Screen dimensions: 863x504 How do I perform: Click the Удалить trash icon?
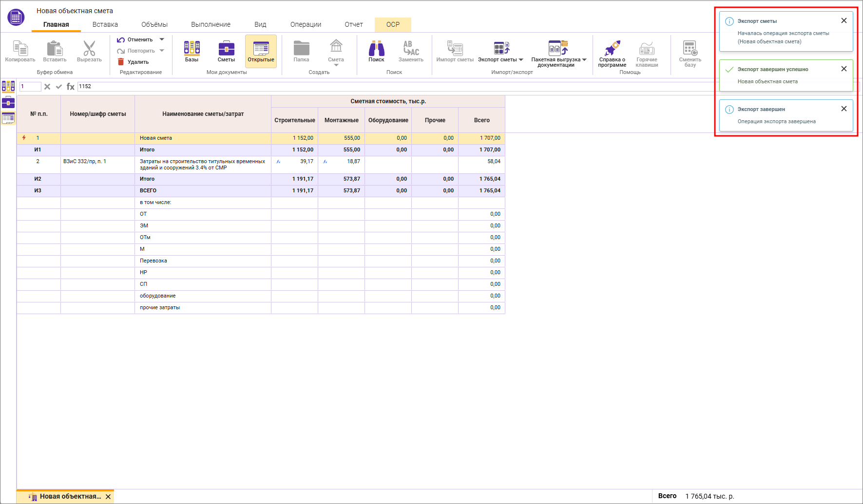(121, 62)
